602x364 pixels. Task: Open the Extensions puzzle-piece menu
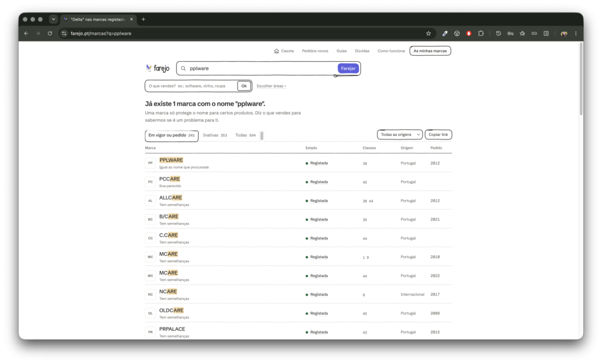481,34
